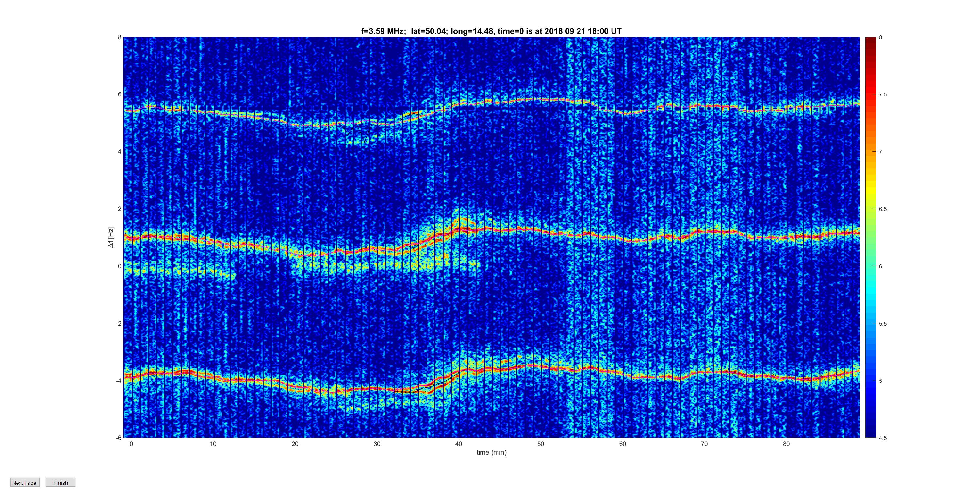Click the upper trace at 50 minutes
The width and height of the screenshot is (980, 492).
tap(540, 99)
